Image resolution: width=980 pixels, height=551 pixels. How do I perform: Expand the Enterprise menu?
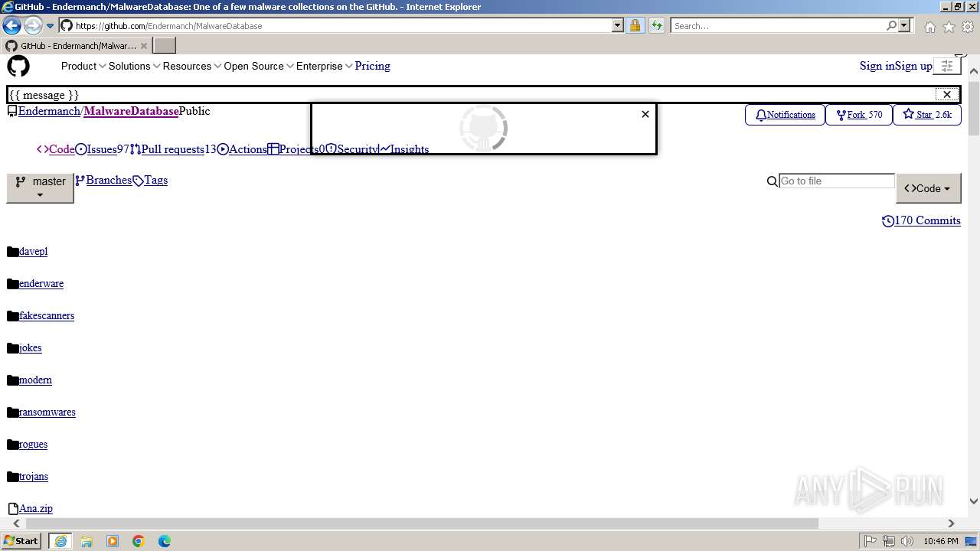[x=324, y=66]
